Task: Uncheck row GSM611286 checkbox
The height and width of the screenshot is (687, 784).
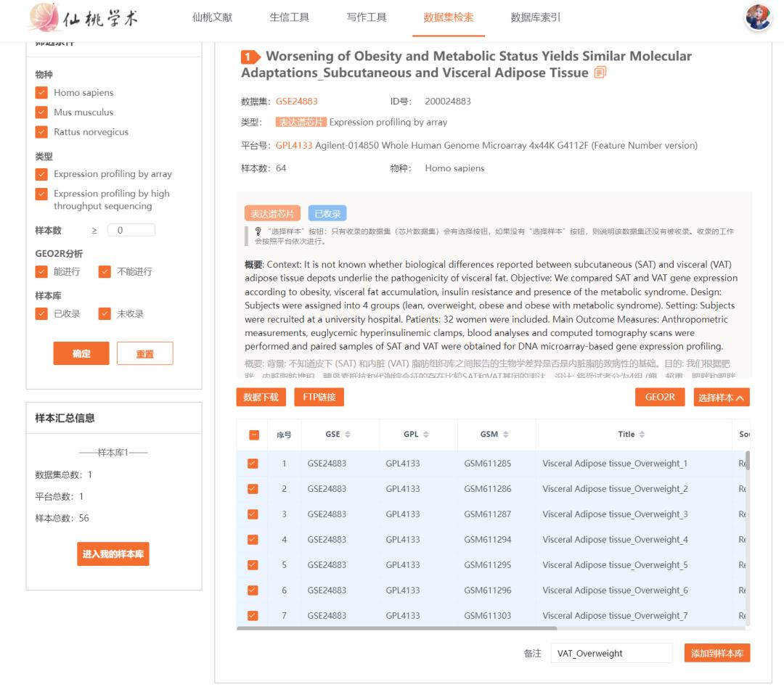Action: 253,489
